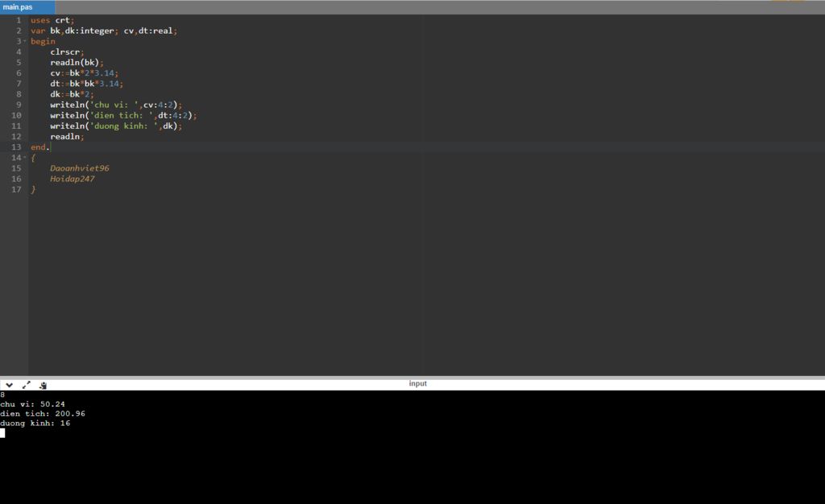
Task: Place cursor on the 'end.' line
Action: (40, 147)
